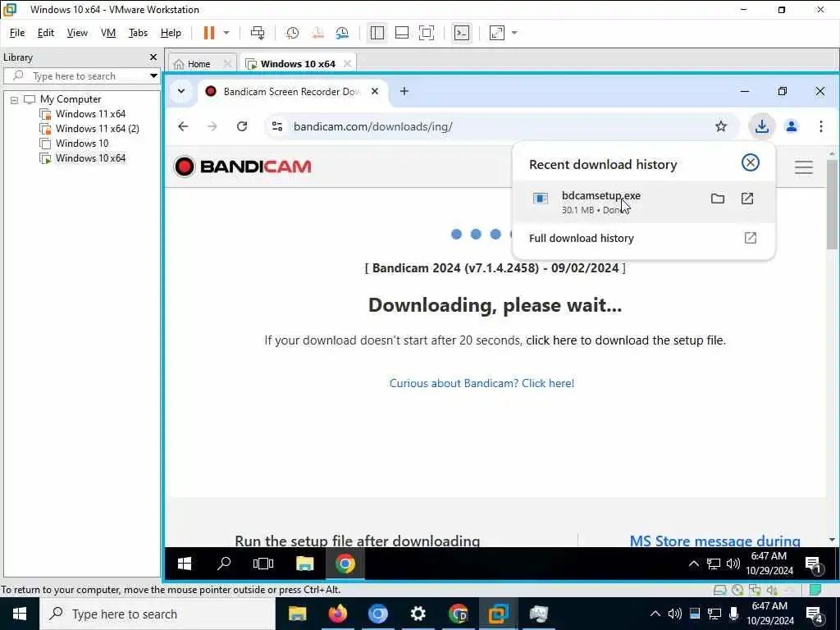Viewport: 840px width, 630px height.
Task: Open guest taskbar search icon
Action: tap(224, 564)
